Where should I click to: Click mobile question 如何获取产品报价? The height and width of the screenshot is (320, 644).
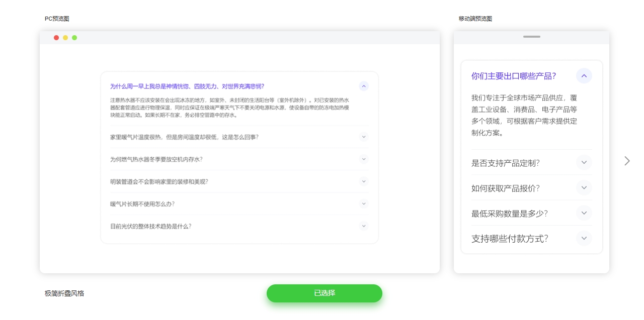(506, 188)
